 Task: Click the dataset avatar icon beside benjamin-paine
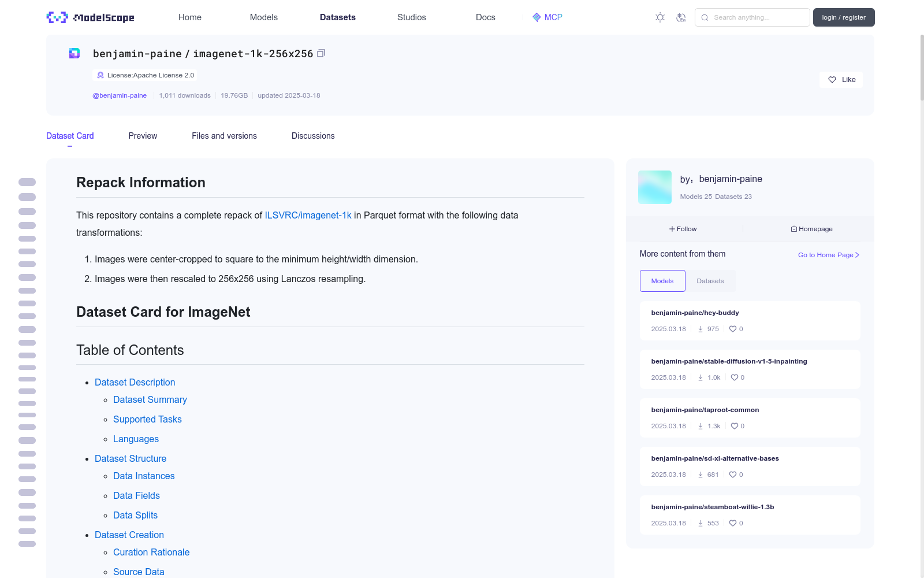(74, 53)
